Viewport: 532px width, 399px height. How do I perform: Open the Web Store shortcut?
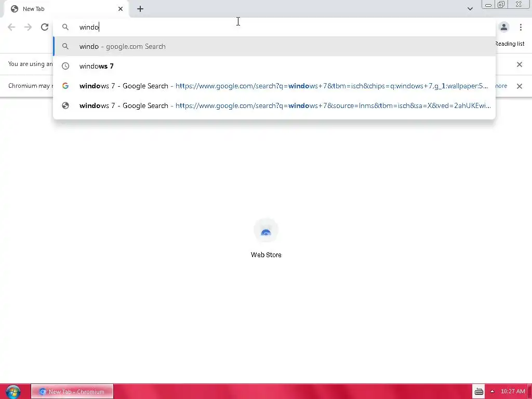pyautogui.click(x=266, y=238)
